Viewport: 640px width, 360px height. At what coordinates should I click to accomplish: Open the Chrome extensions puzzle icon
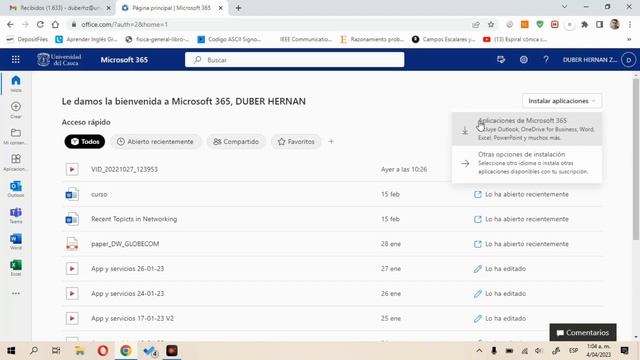pos(584,24)
